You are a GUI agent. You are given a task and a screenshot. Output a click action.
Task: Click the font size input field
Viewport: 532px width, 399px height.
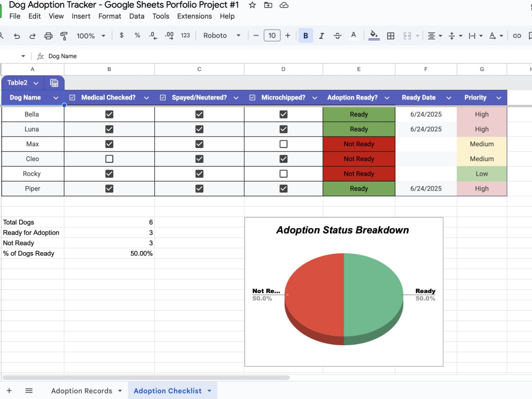point(272,36)
